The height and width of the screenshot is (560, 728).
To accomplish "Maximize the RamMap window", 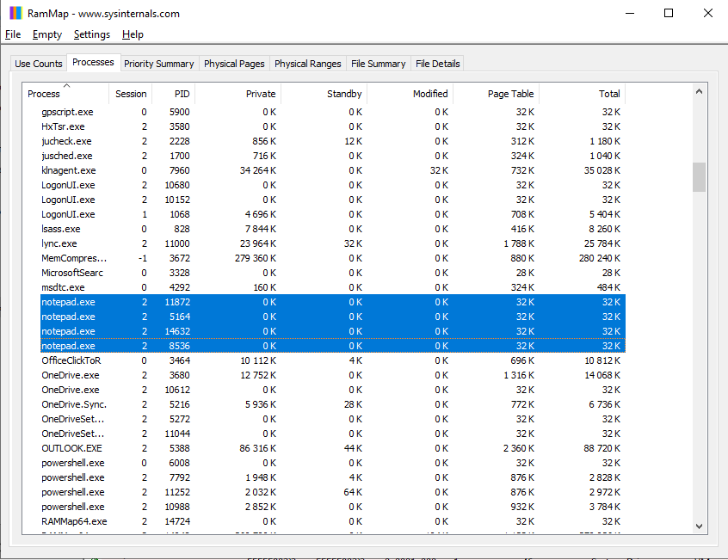I will pyautogui.click(x=669, y=13).
